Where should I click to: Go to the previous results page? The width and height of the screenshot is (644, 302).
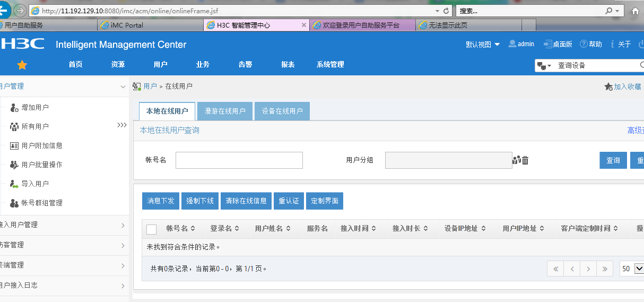click(572, 269)
